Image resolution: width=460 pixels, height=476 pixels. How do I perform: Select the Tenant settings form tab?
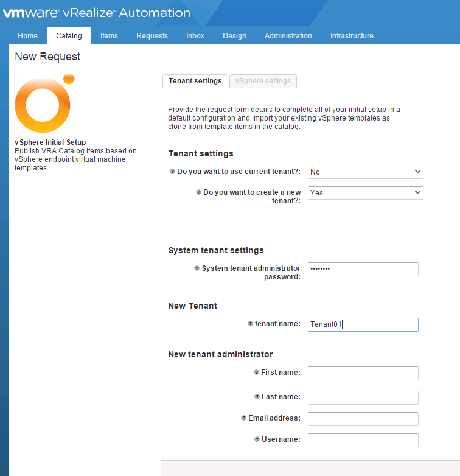(195, 81)
